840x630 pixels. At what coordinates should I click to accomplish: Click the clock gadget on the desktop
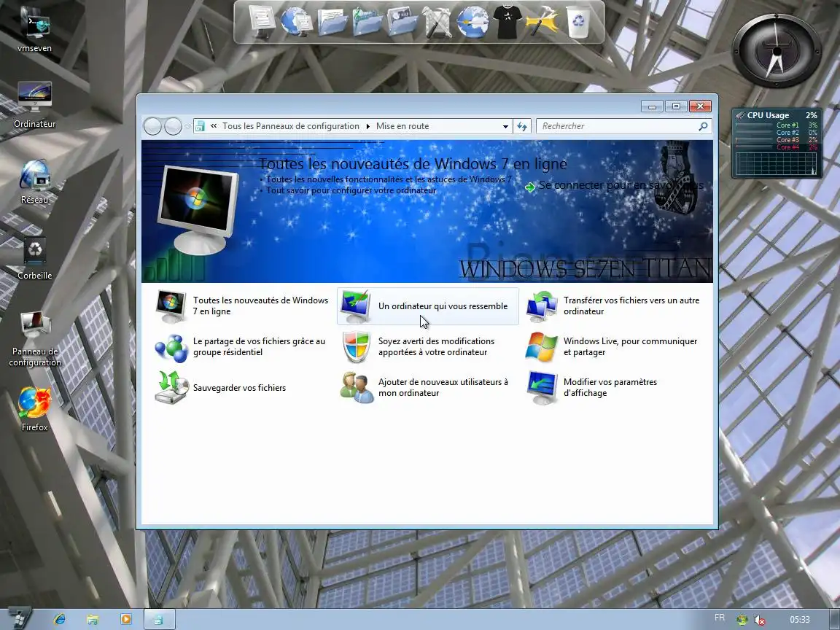(x=777, y=51)
